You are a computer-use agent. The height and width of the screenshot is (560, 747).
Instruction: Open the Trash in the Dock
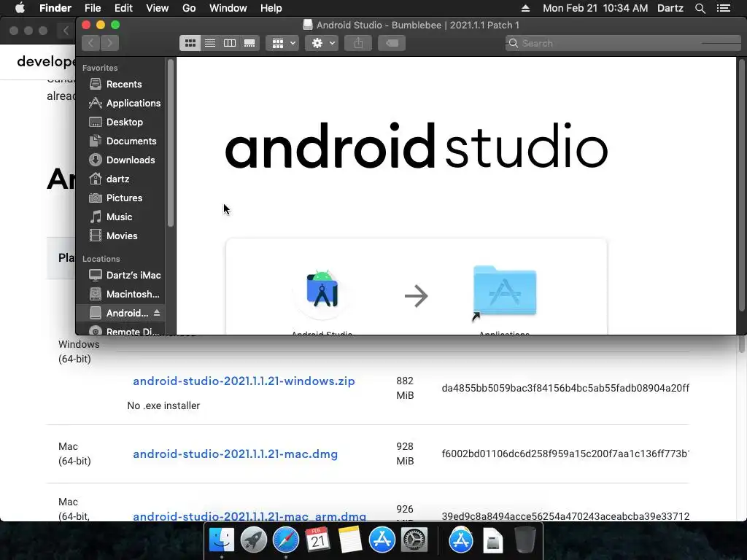pyautogui.click(x=525, y=540)
